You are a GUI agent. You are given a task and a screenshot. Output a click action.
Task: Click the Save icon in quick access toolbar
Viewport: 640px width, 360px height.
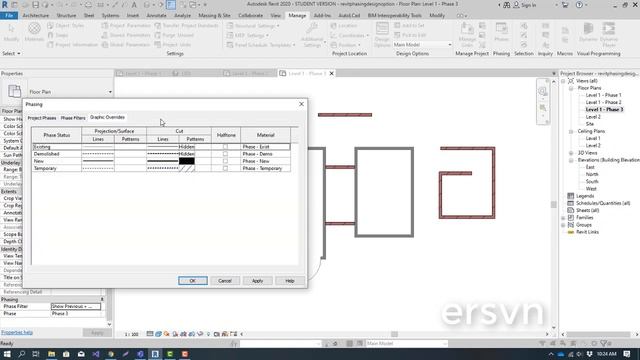[x=35, y=5]
